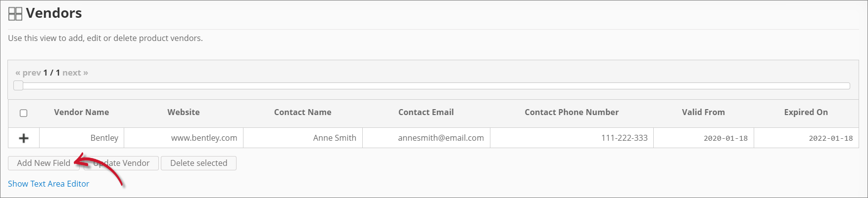The width and height of the screenshot is (868, 198).
Task: Sort by Contact Email column header
Action: 426,113
